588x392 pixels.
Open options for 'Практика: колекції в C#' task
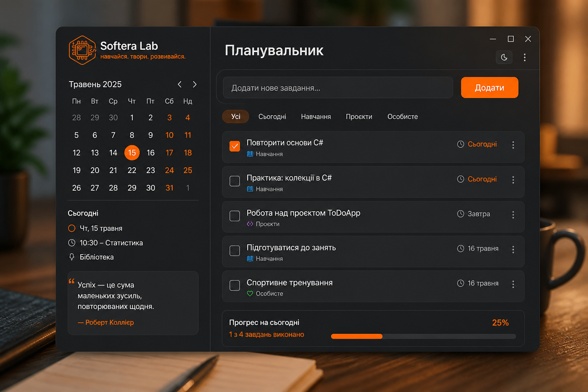(513, 180)
